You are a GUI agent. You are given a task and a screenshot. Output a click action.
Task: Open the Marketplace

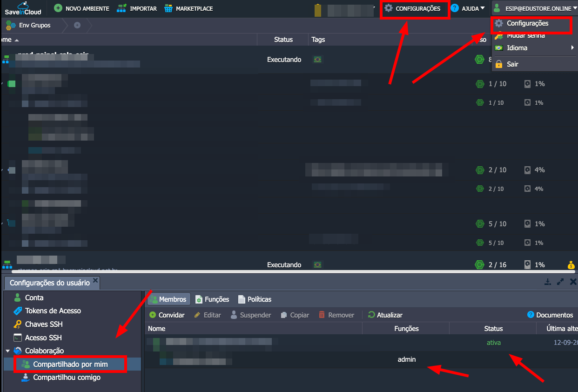coord(188,8)
